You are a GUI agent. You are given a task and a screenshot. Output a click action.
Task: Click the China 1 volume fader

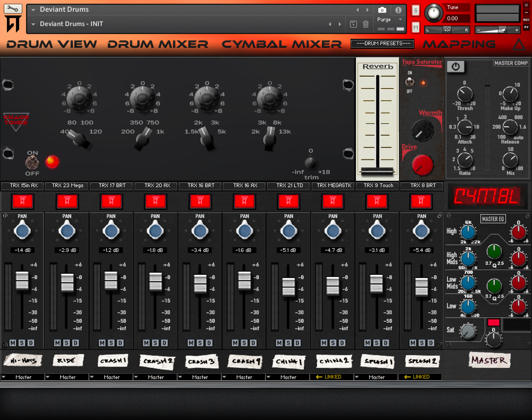[288, 287]
